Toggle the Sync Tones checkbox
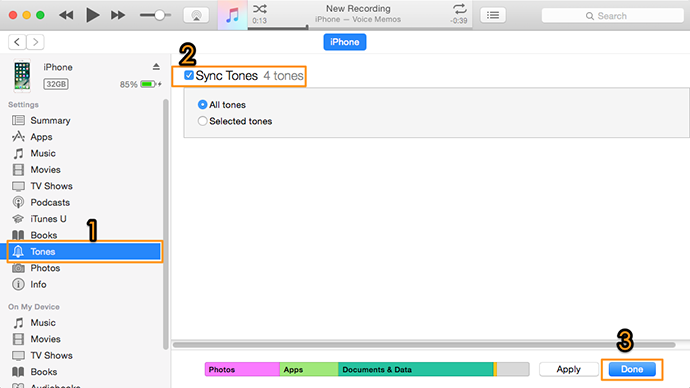This screenshot has width=690, height=388. coord(189,75)
